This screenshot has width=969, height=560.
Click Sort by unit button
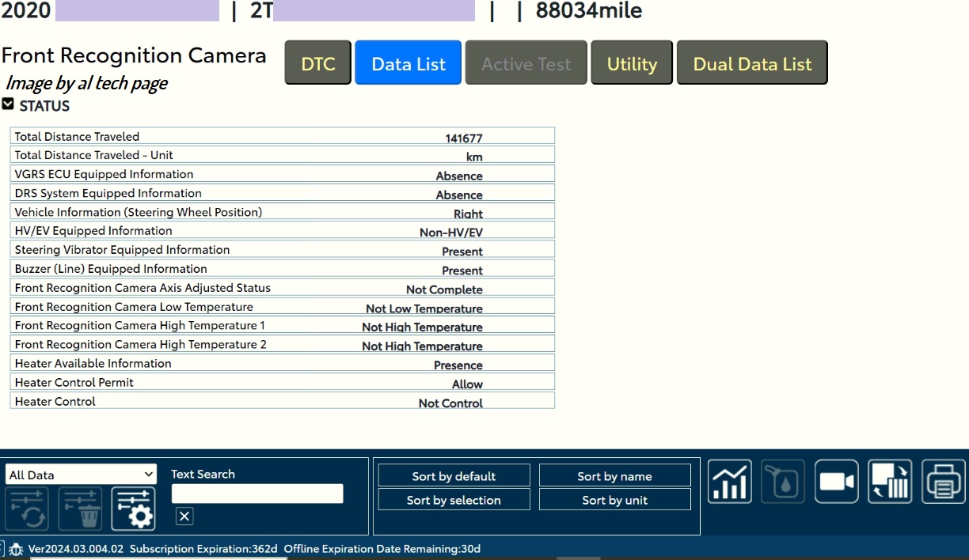pyautogui.click(x=614, y=500)
